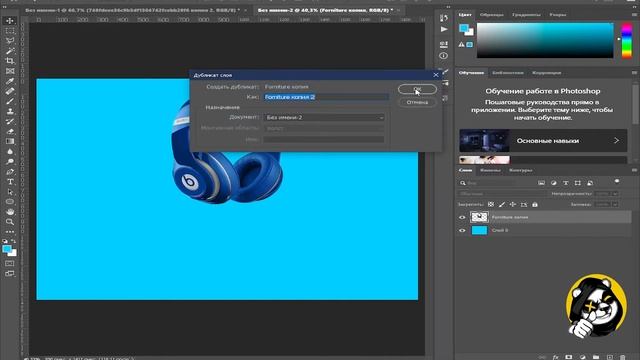Screen dimensions: 640x360
Task: Change the screen mode icon in toolbar
Action: point(10,273)
